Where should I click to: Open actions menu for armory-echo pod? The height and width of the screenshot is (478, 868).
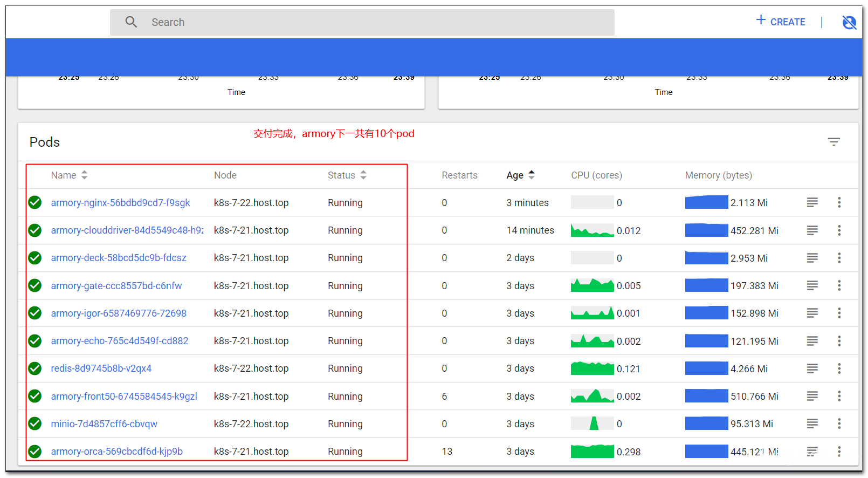[839, 341]
